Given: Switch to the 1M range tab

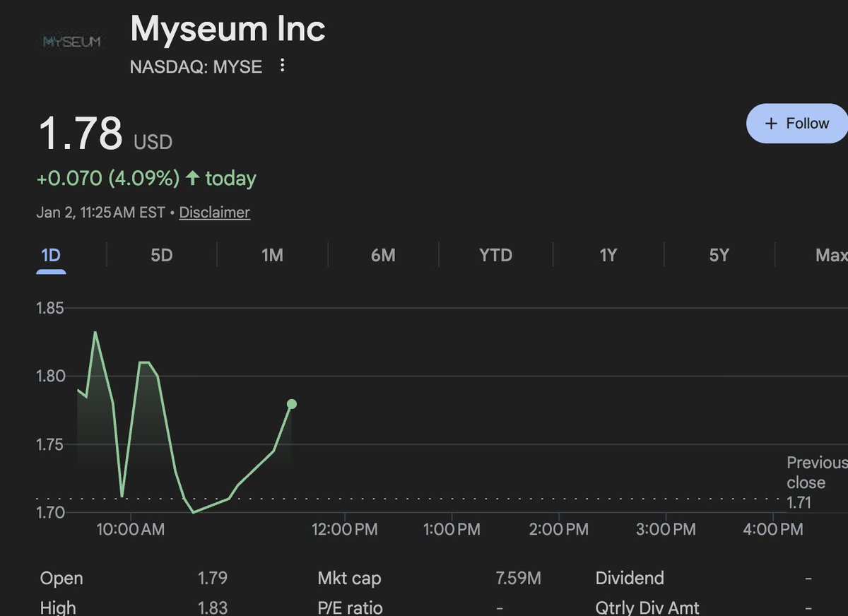Looking at the screenshot, I should click(272, 256).
